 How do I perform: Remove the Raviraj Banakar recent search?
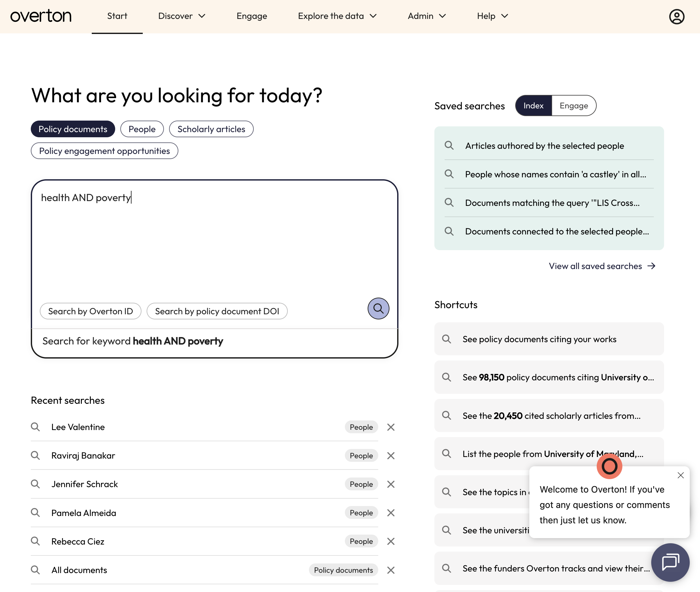(x=391, y=455)
